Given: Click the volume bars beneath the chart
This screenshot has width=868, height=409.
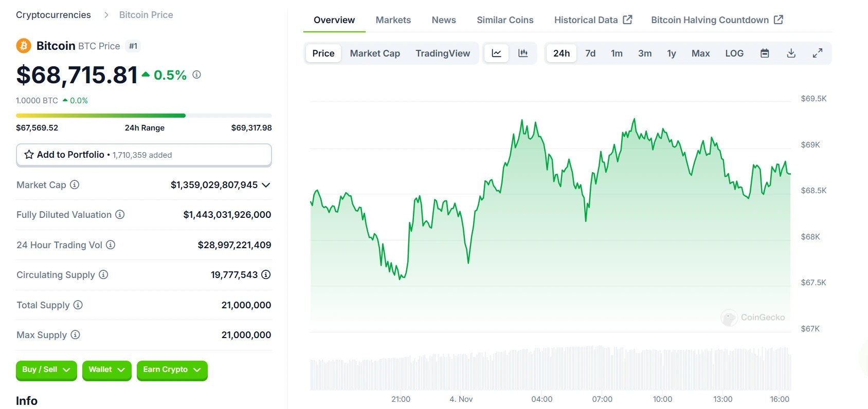Looking at the screenshot, I should click(x=550, y=368).
